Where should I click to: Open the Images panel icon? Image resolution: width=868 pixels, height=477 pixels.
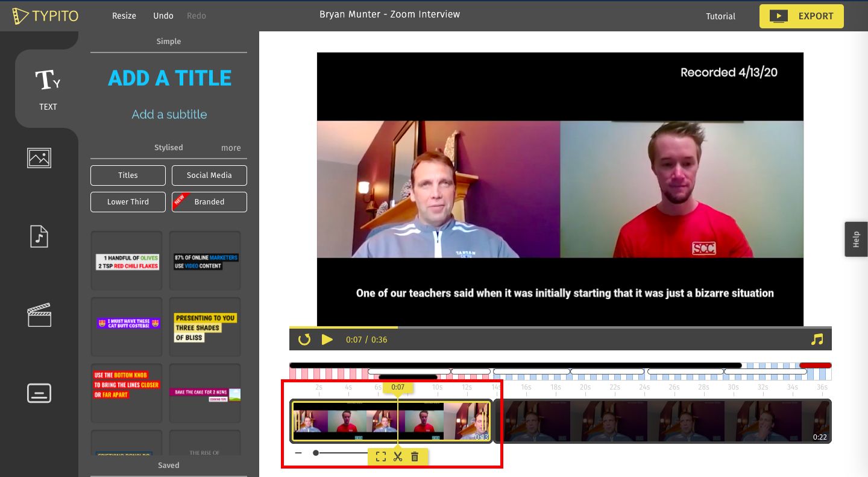coord(39,158)
